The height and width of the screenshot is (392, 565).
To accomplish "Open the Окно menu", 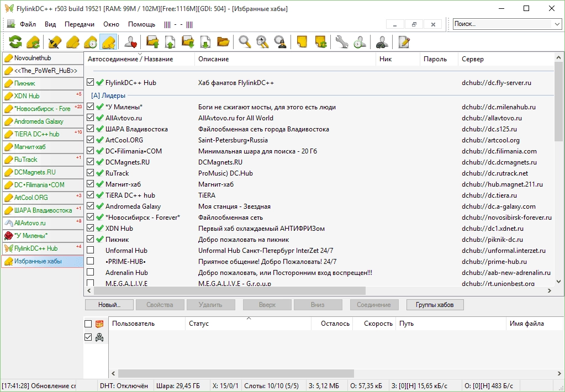I will click(111, 24).
